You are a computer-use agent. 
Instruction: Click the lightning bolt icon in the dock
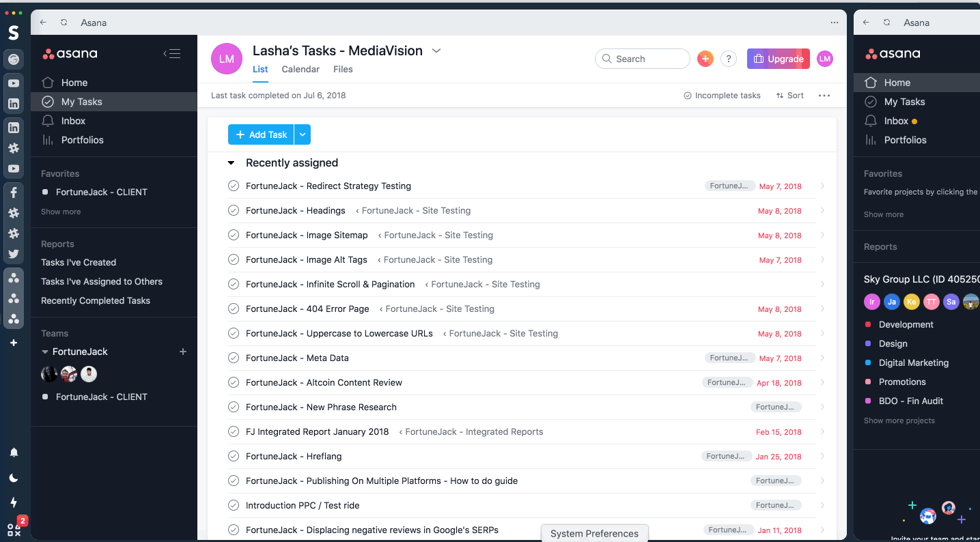click(14, 502)
